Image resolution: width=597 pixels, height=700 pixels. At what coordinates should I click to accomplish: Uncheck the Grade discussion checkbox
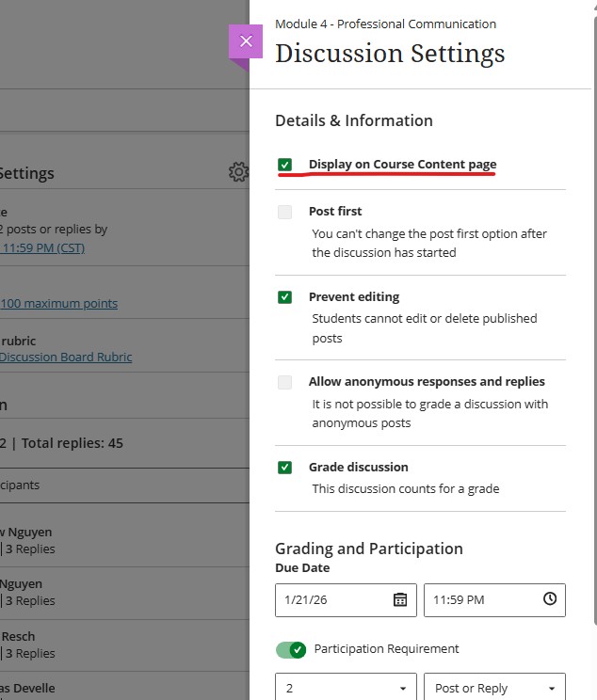[285, 468]
